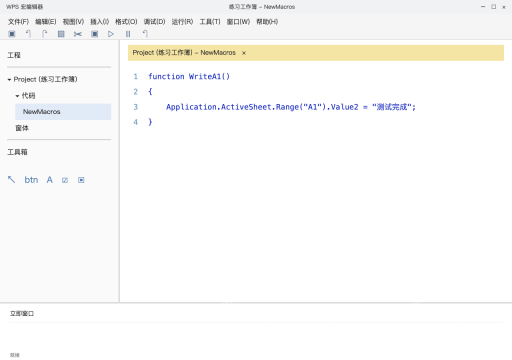The height and width of the screenshot is (360, 512).
Task: Select 窗体 item in project tree
Action: (x=22, y=128)
